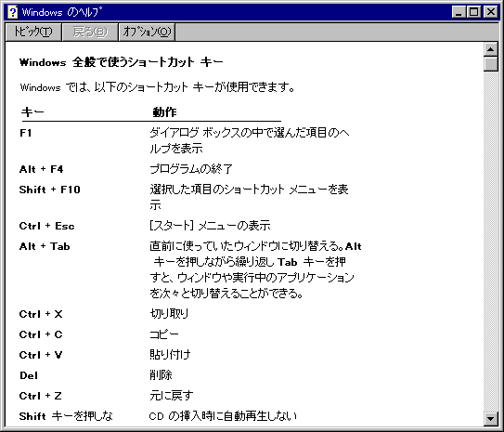Click the Alt + Tab shortcut entry
Image resolution: width=504 pixels, height=432 pixels.
[x=45, y=246]
